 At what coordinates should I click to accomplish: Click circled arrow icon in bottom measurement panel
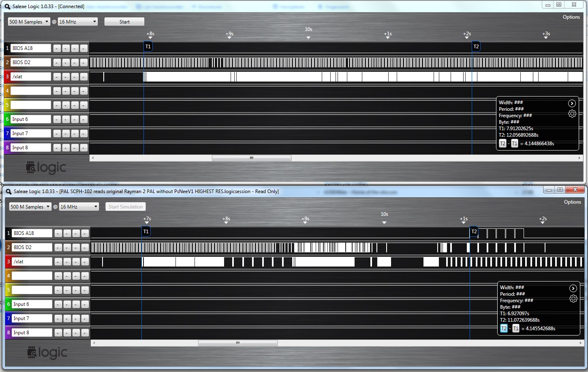(x=573, y=288)
